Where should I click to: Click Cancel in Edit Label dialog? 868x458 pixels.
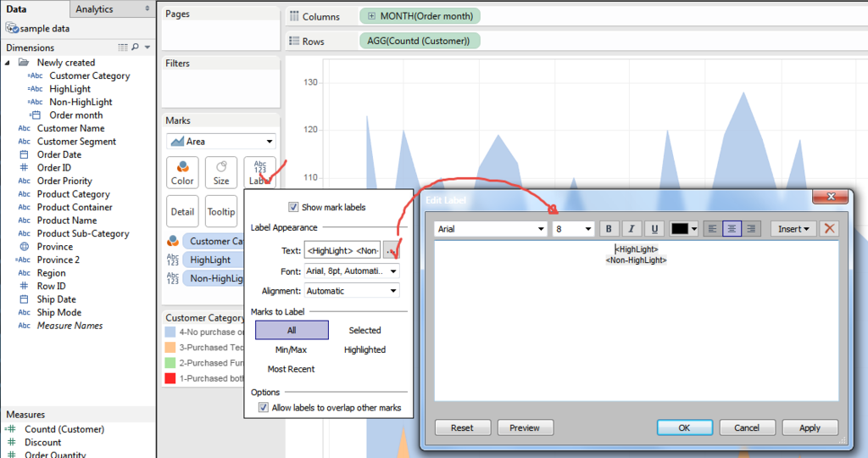tap(747, 427)
